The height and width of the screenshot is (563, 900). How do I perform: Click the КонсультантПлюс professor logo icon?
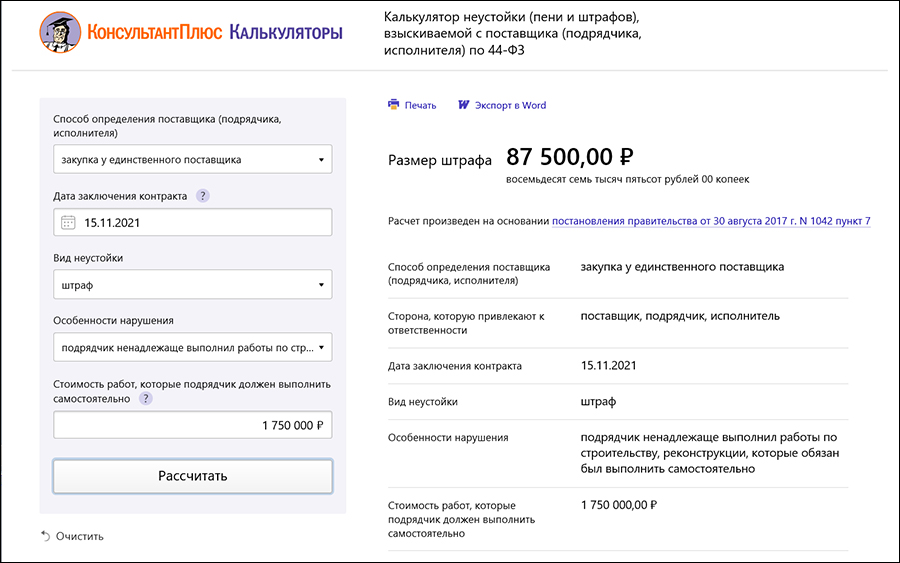click(60, 33)
